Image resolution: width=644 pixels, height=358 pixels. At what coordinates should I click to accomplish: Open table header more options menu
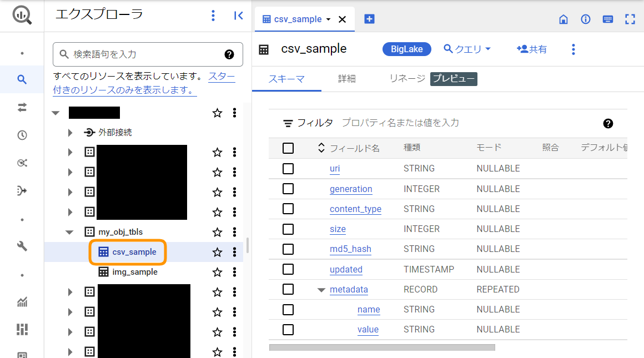(573, 49)
